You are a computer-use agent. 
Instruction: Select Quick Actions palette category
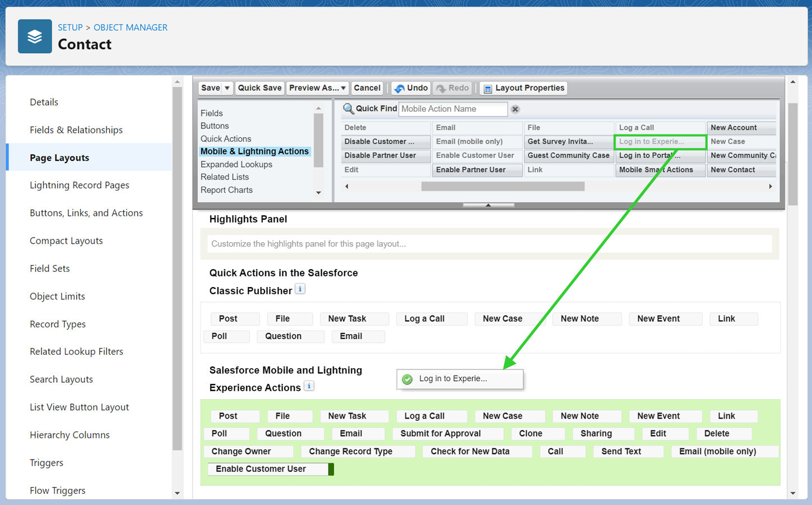pos(226,139)
